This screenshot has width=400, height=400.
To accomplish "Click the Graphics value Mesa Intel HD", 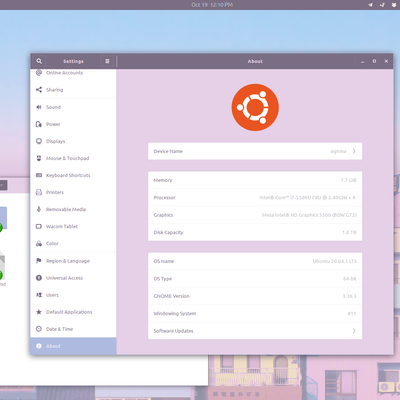I will tap(309, 215).
